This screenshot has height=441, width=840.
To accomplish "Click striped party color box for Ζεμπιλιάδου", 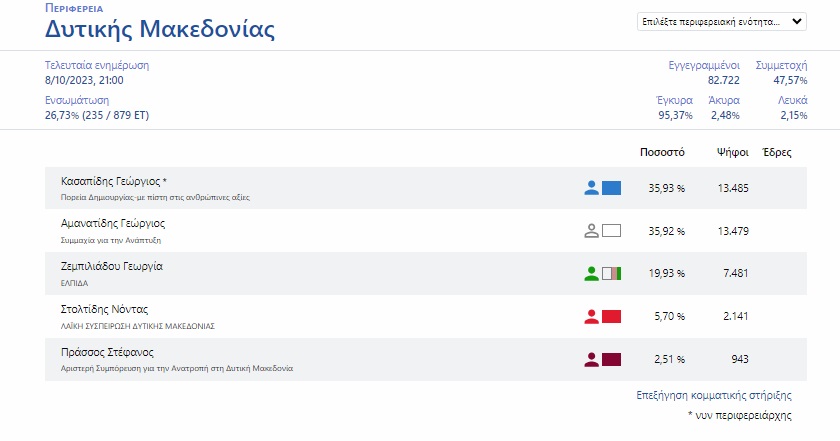I will pos(612,273).
